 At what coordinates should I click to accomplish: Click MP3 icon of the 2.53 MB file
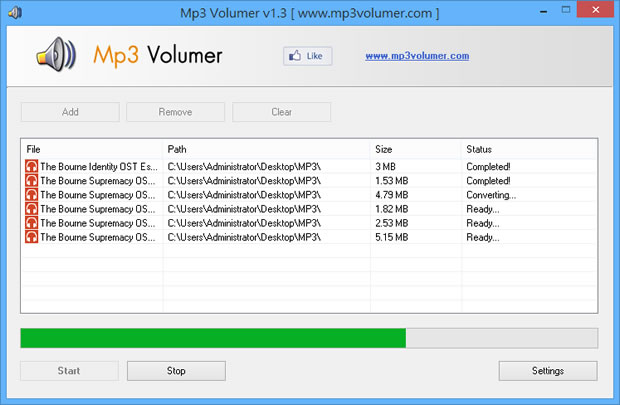tap(32, 223)
